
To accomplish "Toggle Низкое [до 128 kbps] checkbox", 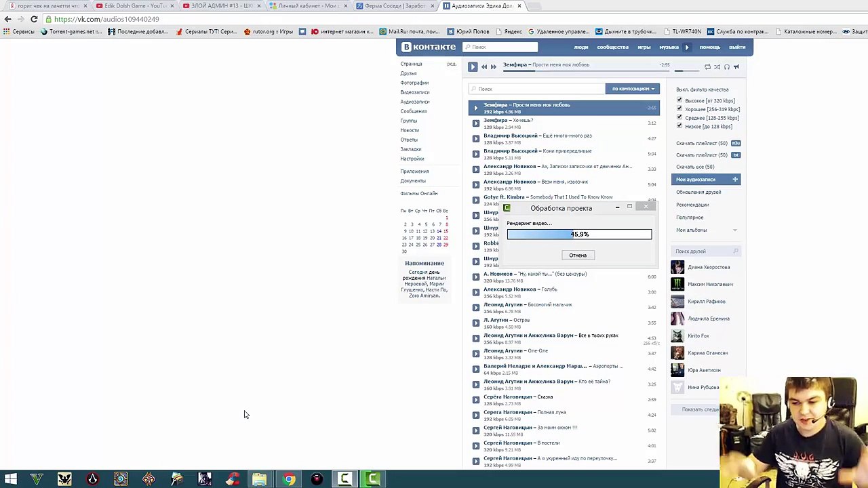I will (679, 125).
